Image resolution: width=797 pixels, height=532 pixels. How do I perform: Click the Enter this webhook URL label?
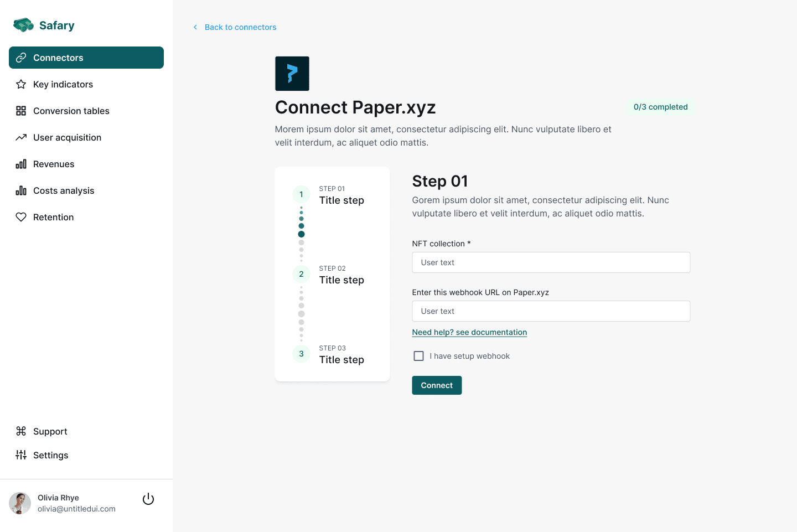tap(480, 292)
